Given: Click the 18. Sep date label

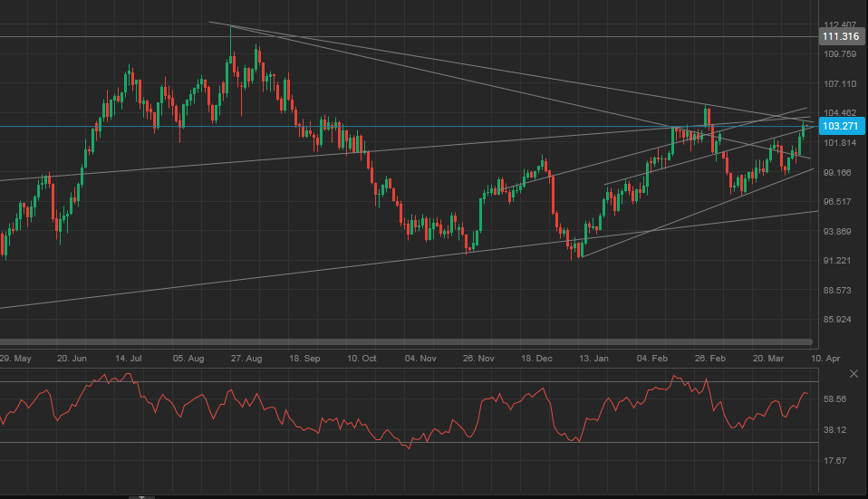Looking at the screenshot, I should tap(304, 359).
